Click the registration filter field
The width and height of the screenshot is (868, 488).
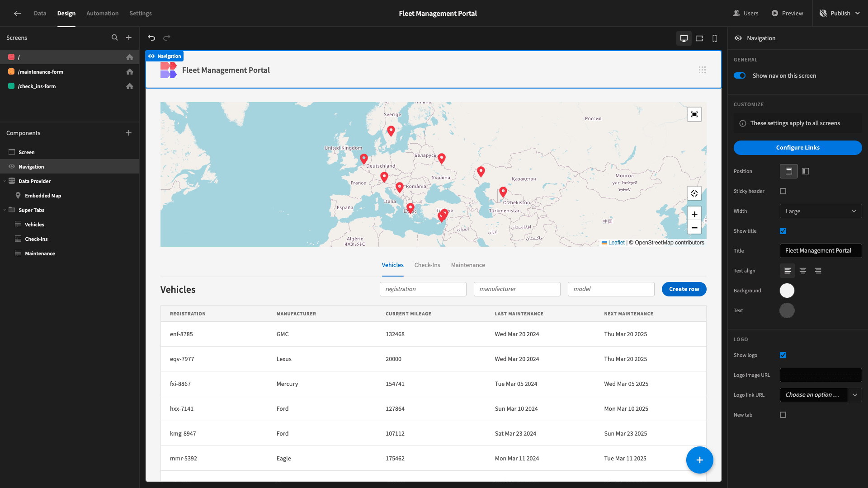point(423,289)
